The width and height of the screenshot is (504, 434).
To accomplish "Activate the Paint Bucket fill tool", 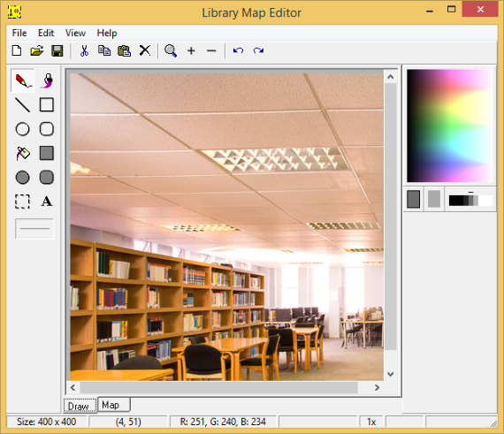I will pos(22,153).
